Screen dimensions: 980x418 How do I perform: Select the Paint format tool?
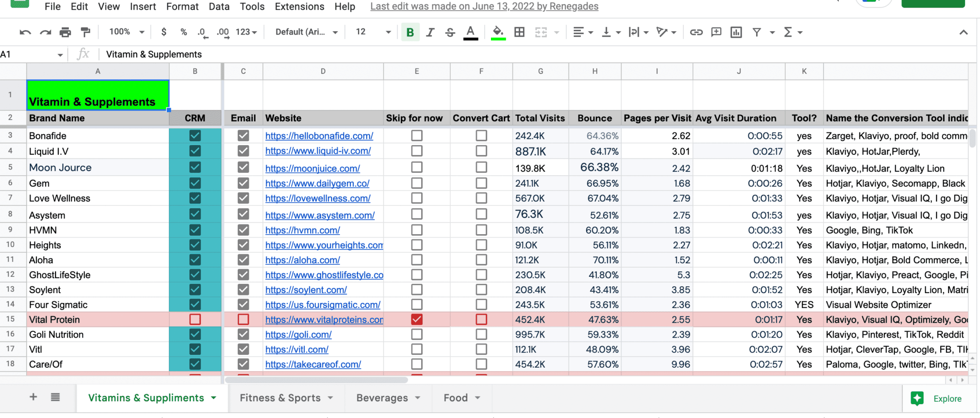tap(85, 32)
